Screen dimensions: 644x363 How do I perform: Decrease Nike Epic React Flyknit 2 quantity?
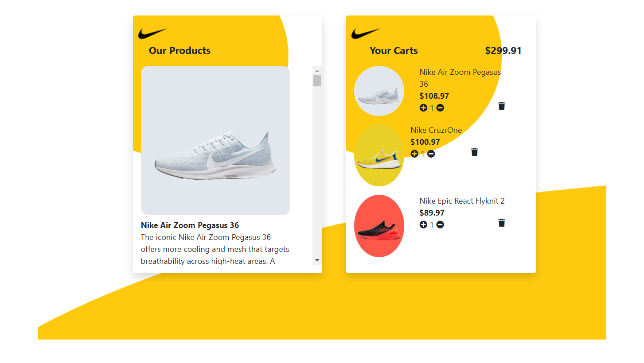440,224
